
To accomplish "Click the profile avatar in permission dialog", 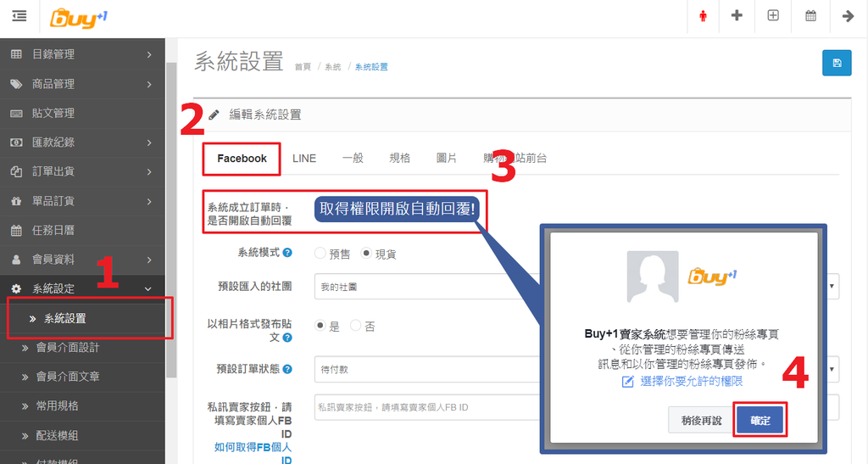I will coord(652,277).
